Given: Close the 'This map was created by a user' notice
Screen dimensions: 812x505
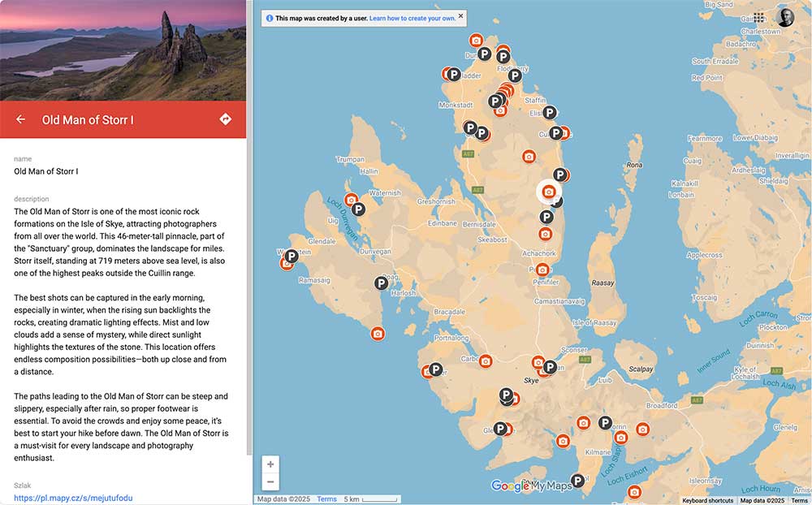Looking at the screenshot, I should tap(460, 16).
